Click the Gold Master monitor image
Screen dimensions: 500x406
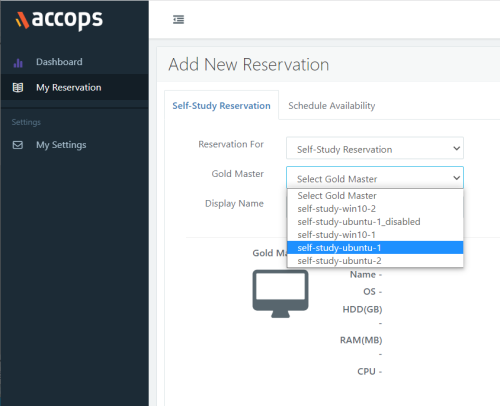pyautogui.click(x=280, y=294)
